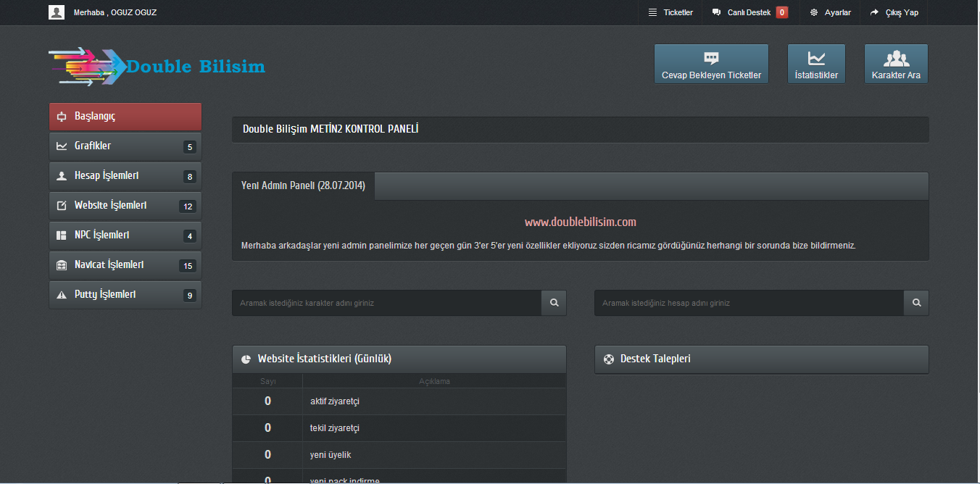Viewport: 980px width, 484px height.
Task: Click the hesap adını search field
Action: coord(749,303)
